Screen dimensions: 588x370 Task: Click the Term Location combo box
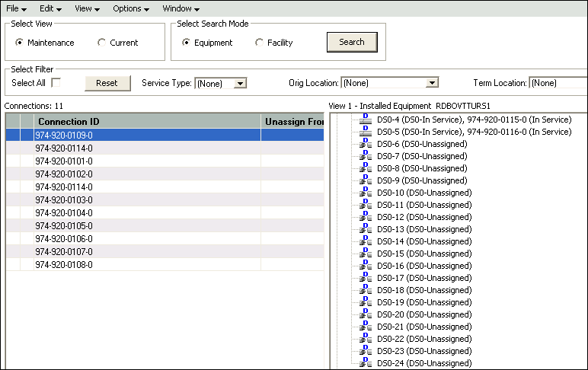pyautogui.click(x=558, y=83)
